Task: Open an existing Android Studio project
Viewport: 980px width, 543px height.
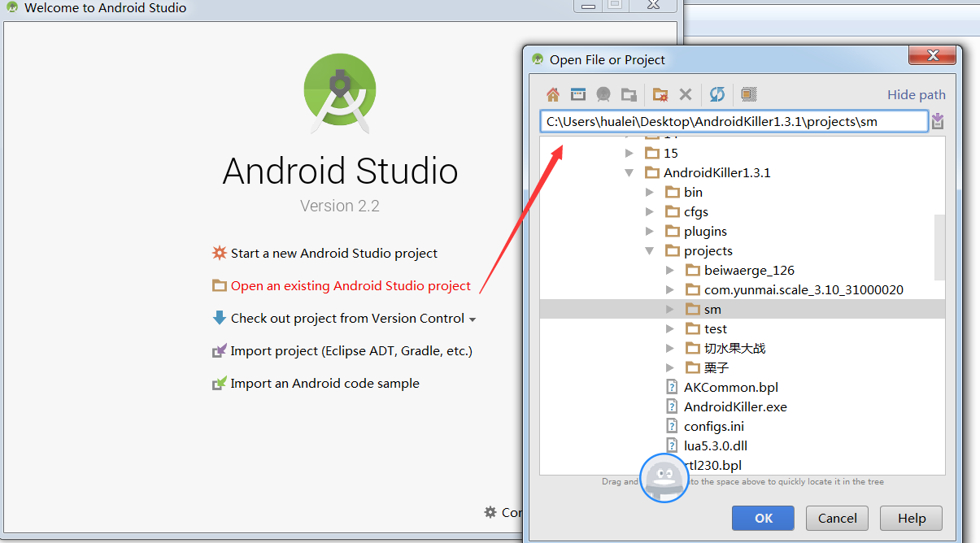Action: [x=351, y=285]
